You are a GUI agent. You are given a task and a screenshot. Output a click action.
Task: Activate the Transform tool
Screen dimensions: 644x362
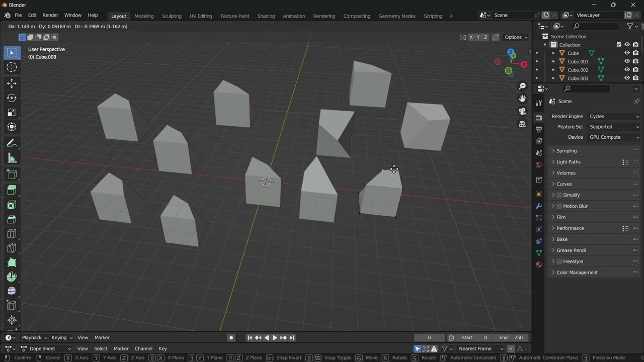point(12,127)
